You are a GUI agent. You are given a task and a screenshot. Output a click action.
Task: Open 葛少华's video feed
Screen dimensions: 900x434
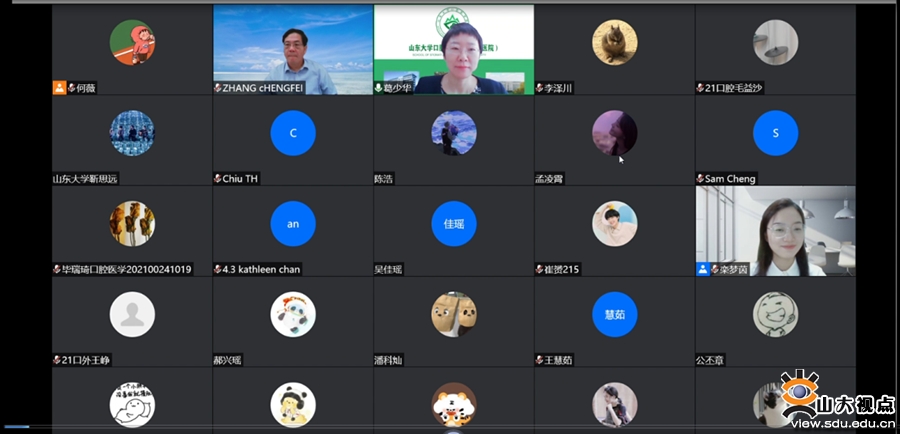pyautogui.click(x=454, y=50)
